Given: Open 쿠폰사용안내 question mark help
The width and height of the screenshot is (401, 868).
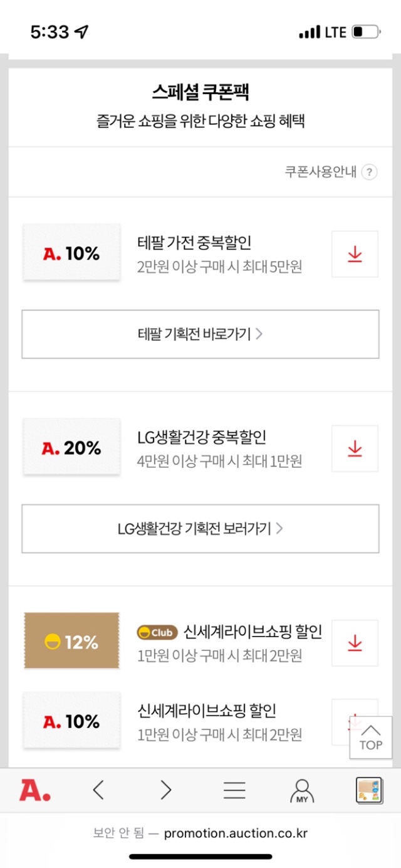Looking at the screenshot, I should (x=370, y=172).
